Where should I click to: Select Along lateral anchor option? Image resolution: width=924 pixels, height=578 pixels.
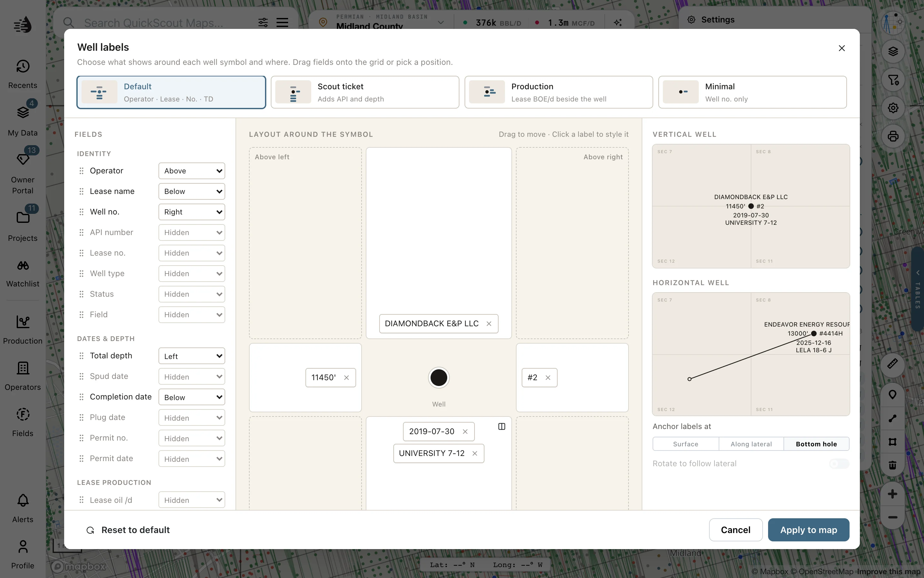[751, 444]
